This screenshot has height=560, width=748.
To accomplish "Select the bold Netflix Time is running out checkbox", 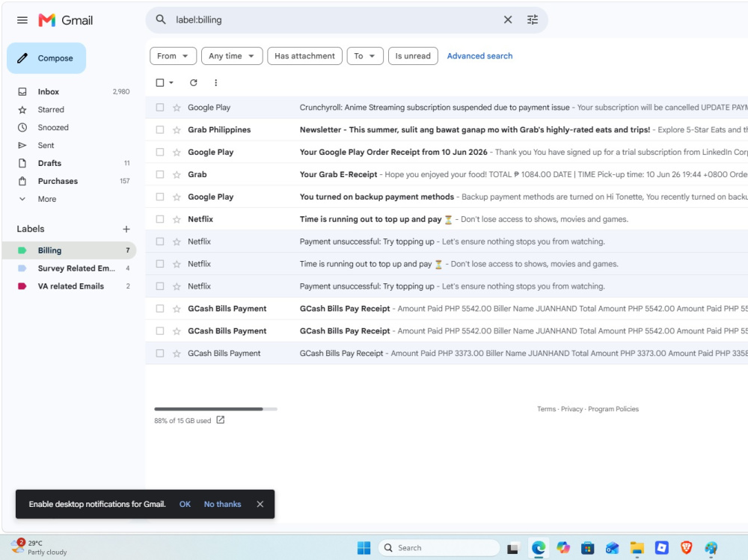I will [160, 219].
